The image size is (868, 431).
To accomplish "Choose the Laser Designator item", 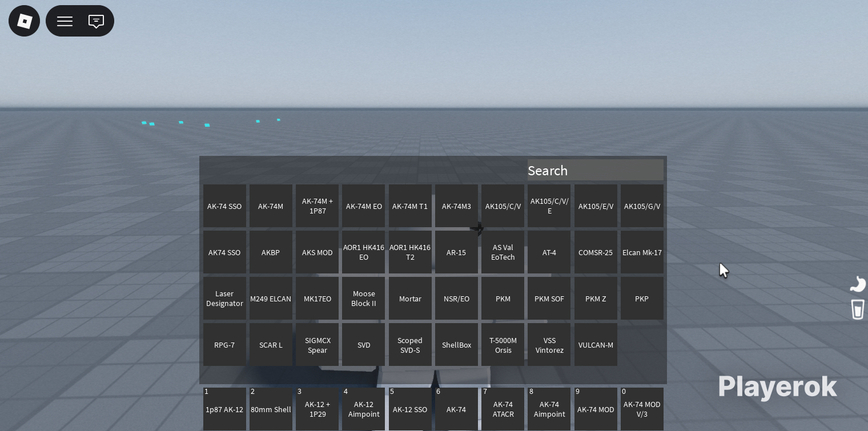I will (224, 299).
